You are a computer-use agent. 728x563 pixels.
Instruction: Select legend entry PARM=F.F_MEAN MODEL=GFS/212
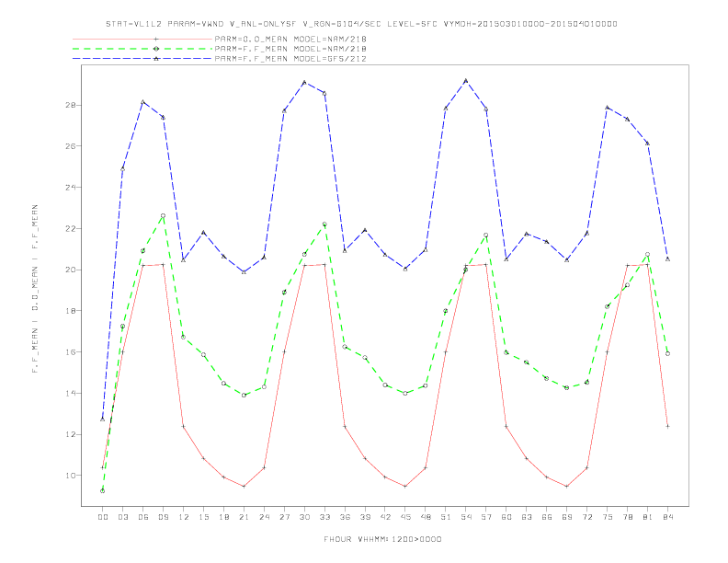pyautogui.click(x=290, y=59)
